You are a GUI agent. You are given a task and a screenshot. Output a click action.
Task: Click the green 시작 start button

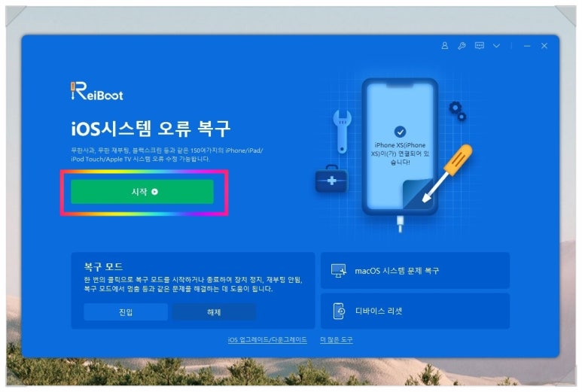click(x=142, y=192)
